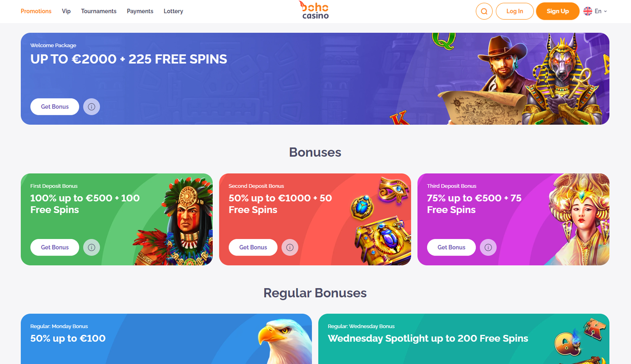The height and width of the screenshot is (364, 631).
Task: Go to the Vip menu item
Action: click(x=66, y=11)
